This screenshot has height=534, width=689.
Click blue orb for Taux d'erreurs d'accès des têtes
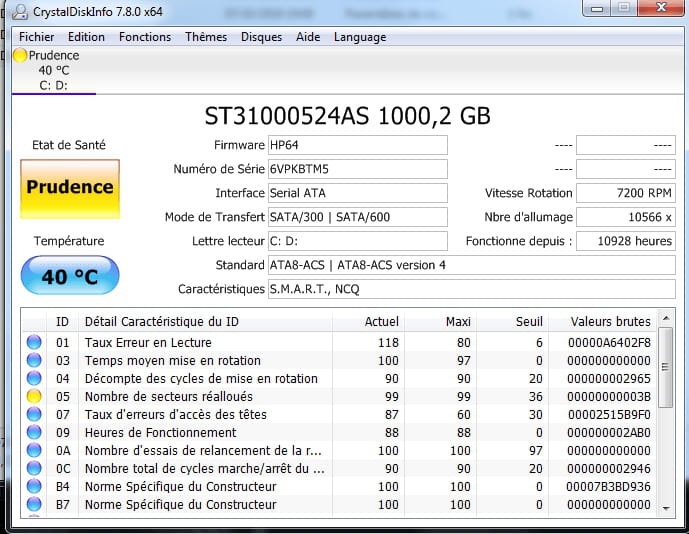click(34, 415)
